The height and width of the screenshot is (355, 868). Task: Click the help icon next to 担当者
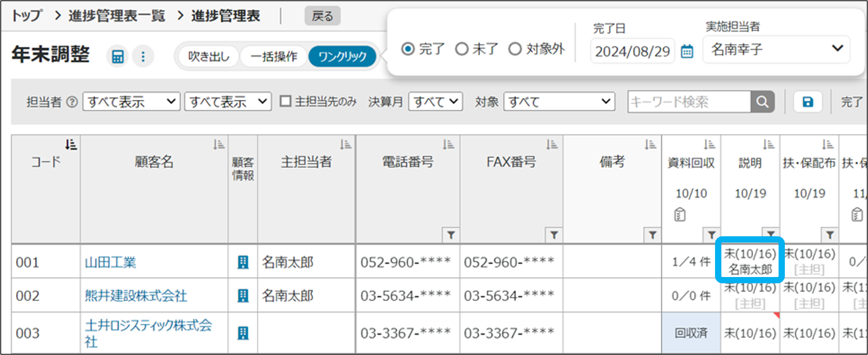tap(72, 102)
